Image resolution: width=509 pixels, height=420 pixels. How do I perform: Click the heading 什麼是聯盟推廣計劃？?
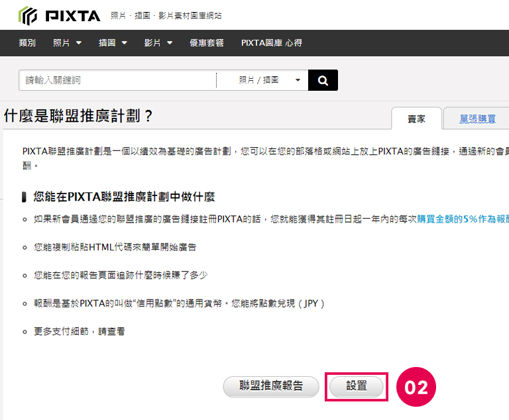click(x=78, y=116)
